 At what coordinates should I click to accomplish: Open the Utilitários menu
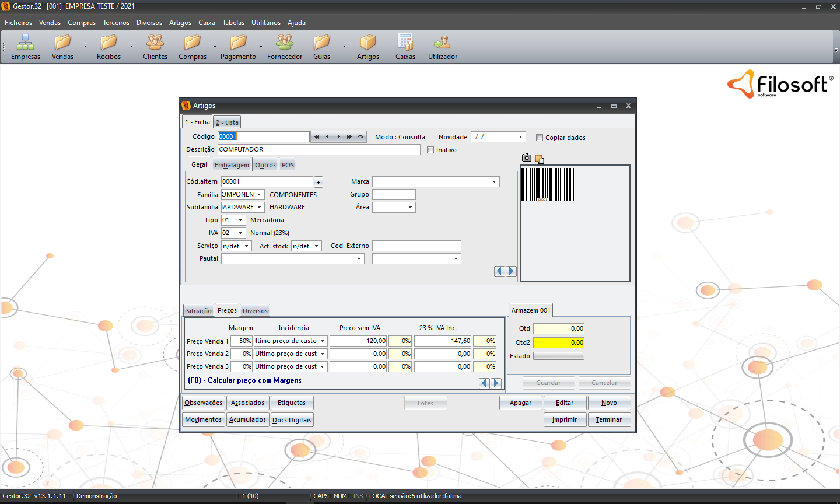[x=265, y=23]
